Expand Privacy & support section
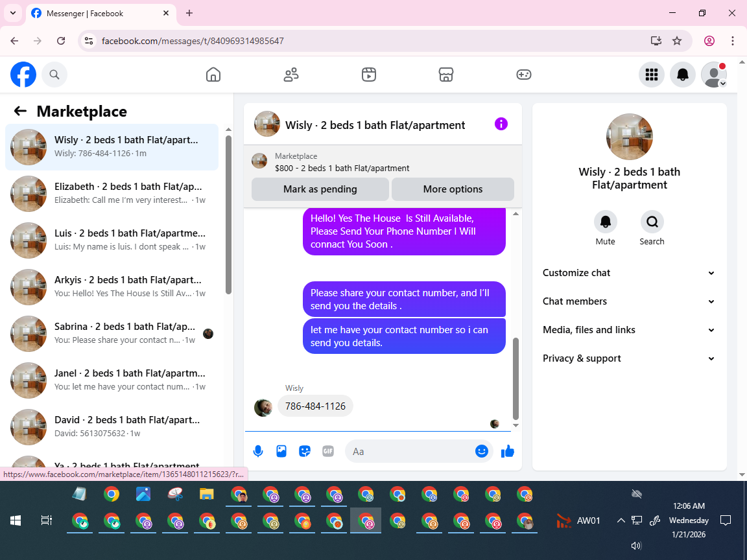 pyautogui.click(x=629, y=358)
